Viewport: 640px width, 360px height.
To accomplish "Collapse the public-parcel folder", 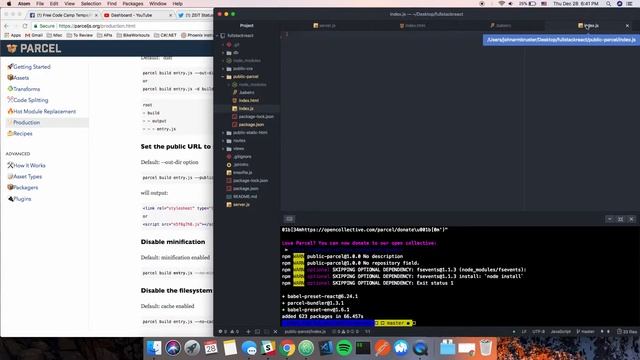I will pos(223,76).
